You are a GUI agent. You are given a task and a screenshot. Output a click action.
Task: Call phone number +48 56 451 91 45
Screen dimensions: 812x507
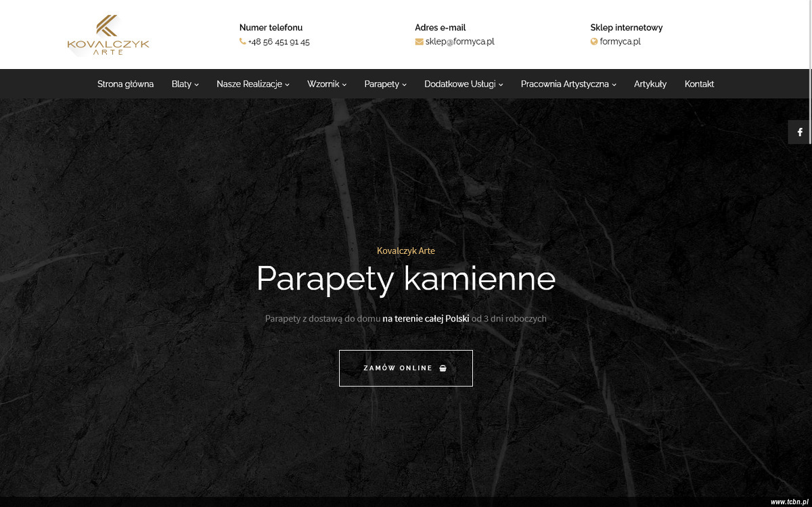click(x=279, y=41)
